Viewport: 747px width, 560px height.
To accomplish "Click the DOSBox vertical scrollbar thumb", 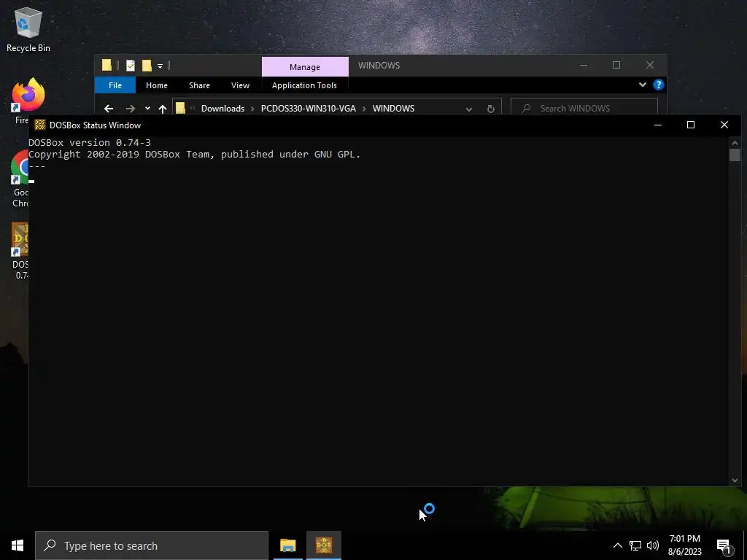I will (735, 155).
